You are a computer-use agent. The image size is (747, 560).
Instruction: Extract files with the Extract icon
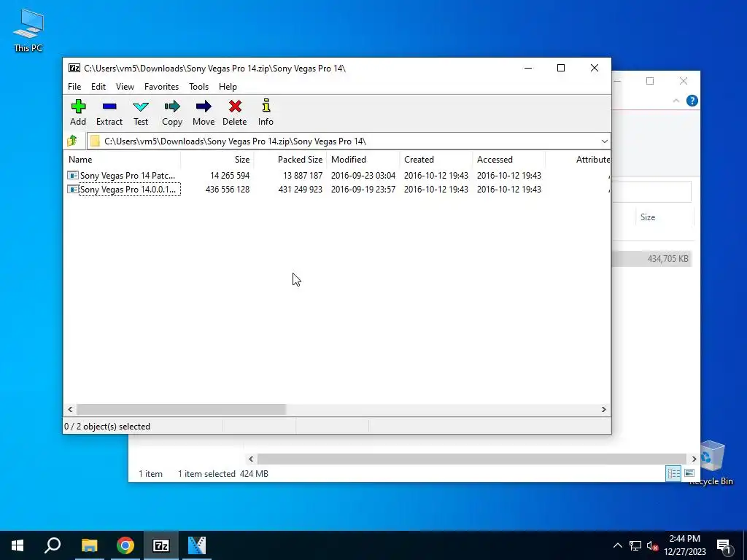coord(109,106)
